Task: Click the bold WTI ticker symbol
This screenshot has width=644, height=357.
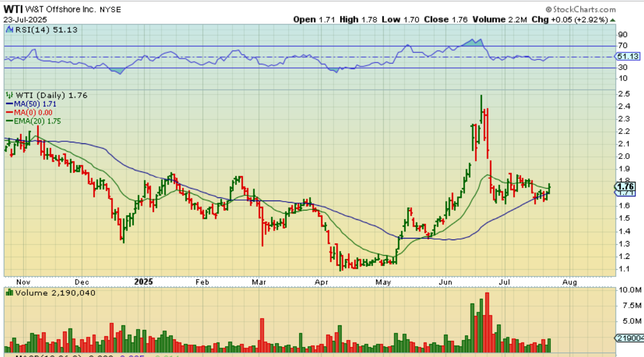Action: [13, 9]
